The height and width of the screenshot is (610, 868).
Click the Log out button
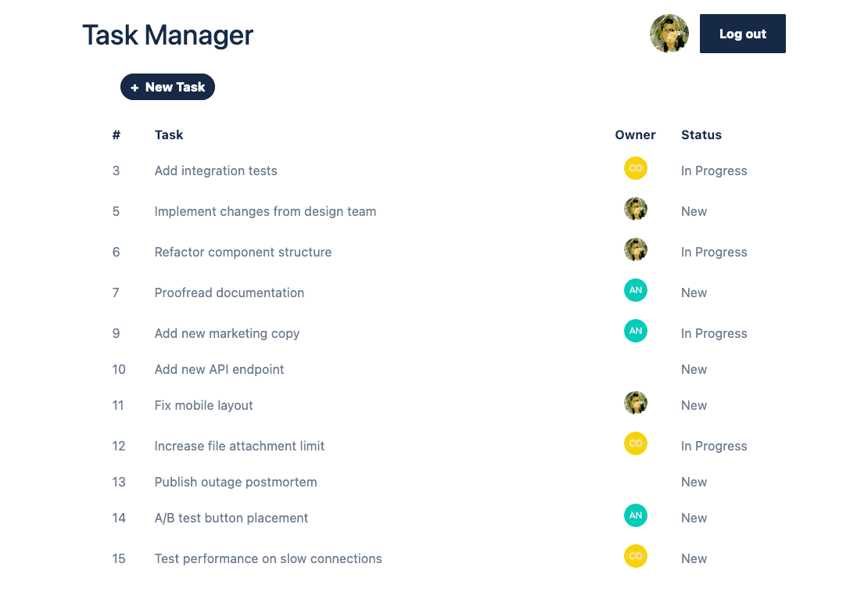(x=742, y=34)
